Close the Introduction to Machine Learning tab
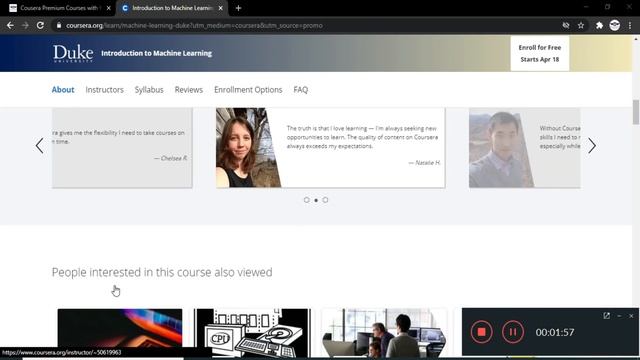The image size is (640, 360). pos(221,8)
